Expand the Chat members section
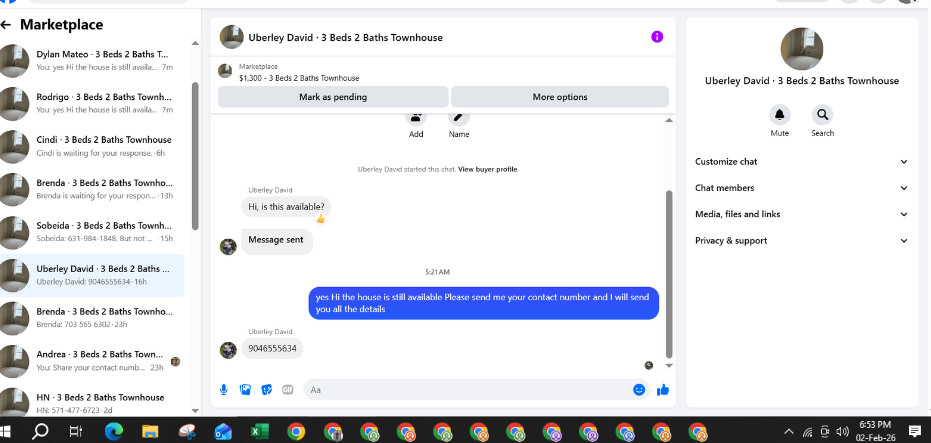931x443 pixels. (802, 188)
